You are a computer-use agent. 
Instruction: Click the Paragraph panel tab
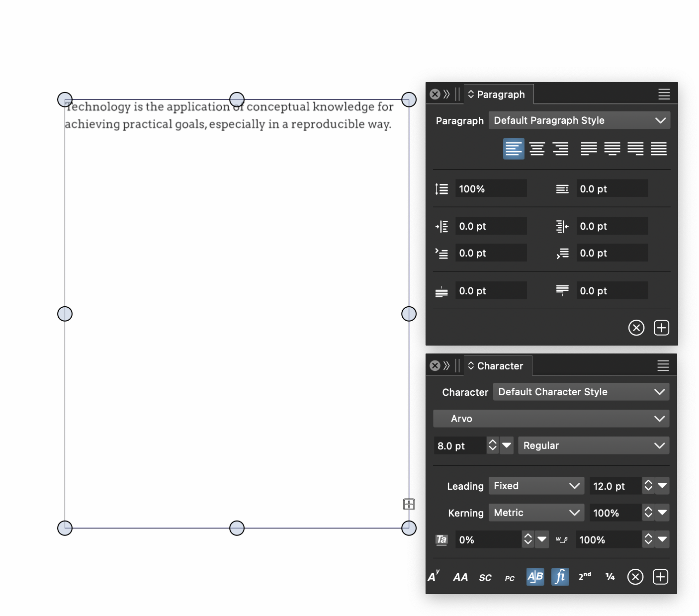499,94
